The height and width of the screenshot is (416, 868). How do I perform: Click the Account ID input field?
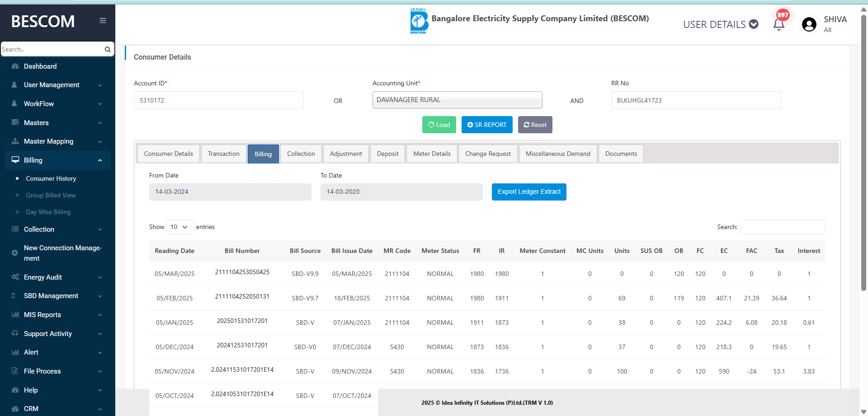point(219,100)
